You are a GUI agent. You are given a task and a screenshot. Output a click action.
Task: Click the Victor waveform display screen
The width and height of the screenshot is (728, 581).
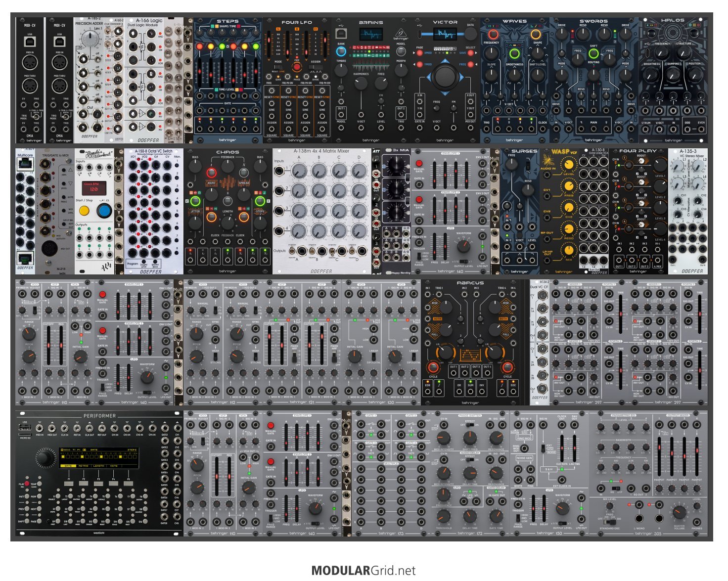445,34
